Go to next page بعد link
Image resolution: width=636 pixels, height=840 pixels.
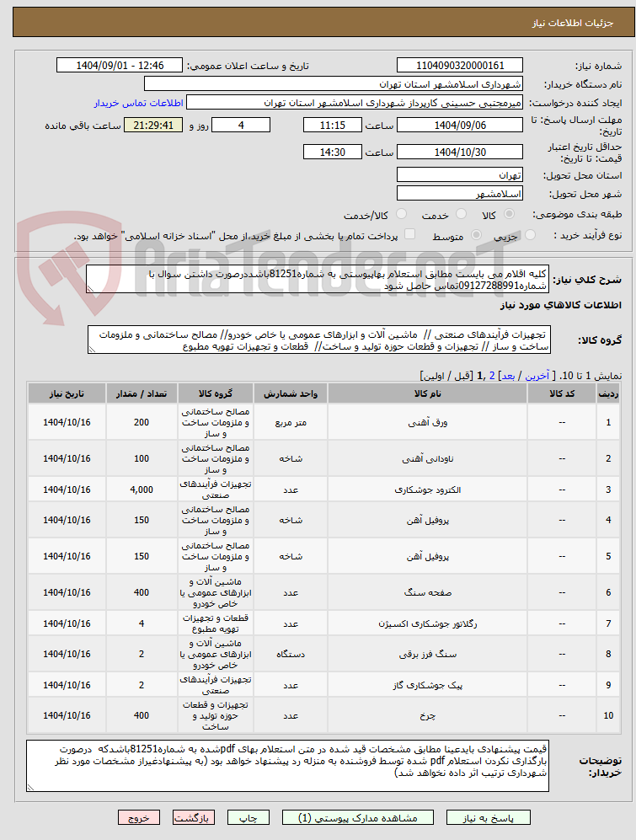click(x=508, y=376)
